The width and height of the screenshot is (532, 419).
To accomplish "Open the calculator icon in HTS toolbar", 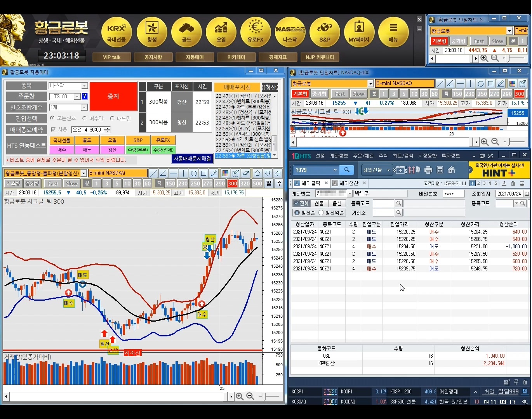I will (440, 170).
